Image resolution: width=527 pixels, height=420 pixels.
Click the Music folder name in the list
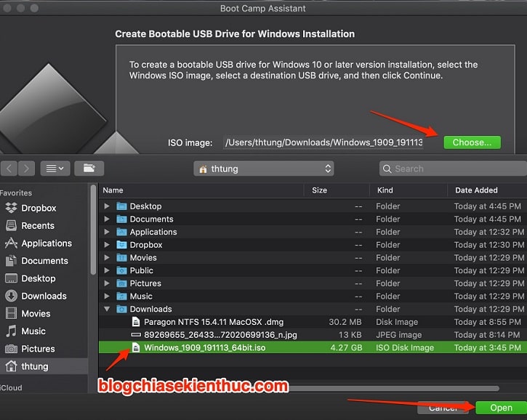pos(141,296)
